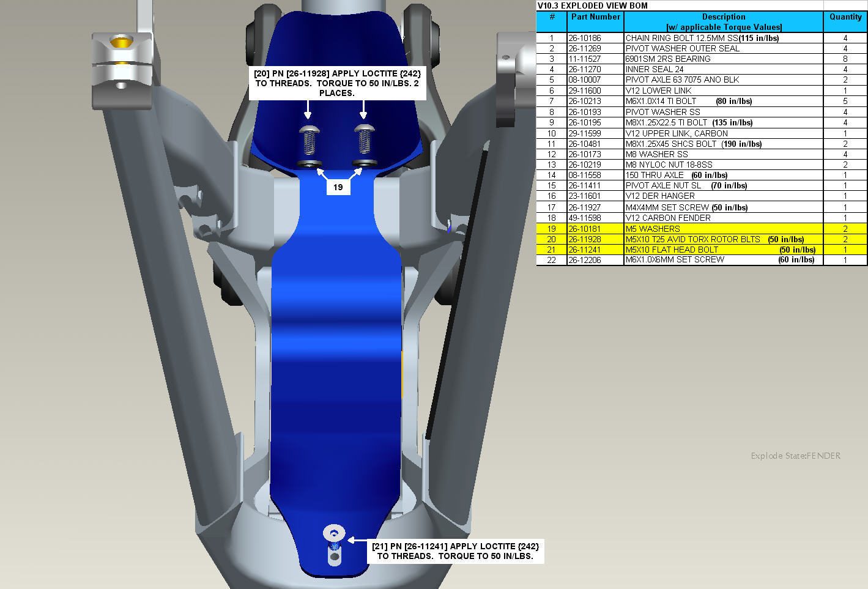Click the Explode State:FENDER label
The height and width of the screenshot is (589, 868).
click(795, 456)
